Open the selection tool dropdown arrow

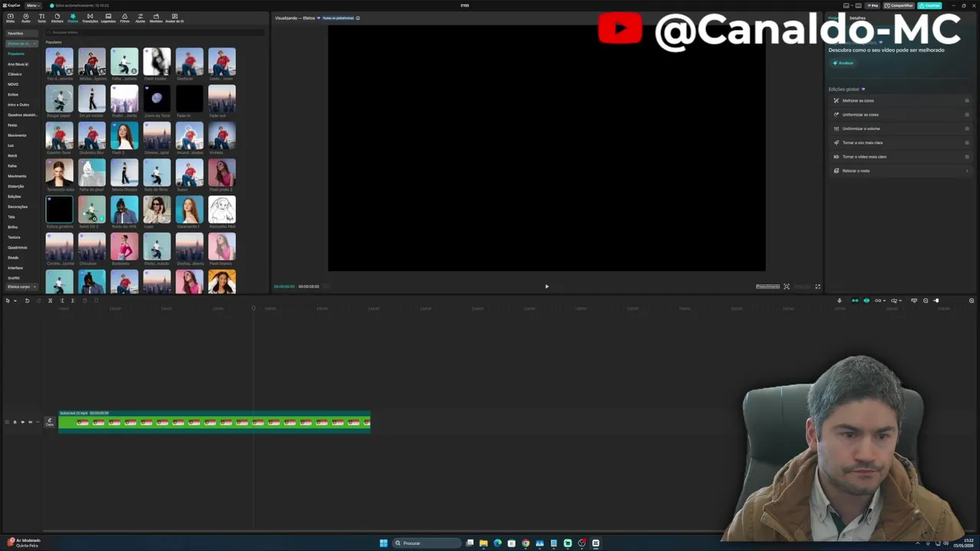tap(15, 301)
